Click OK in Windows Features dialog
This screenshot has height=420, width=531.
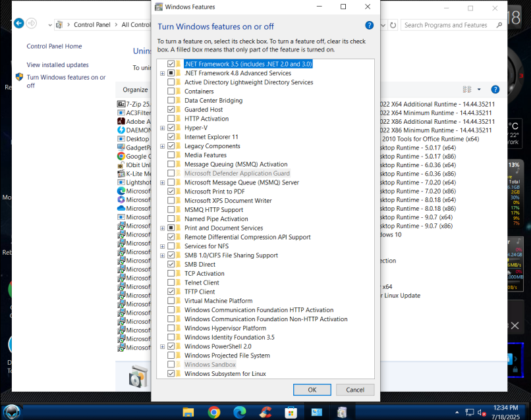coord(312,390)
